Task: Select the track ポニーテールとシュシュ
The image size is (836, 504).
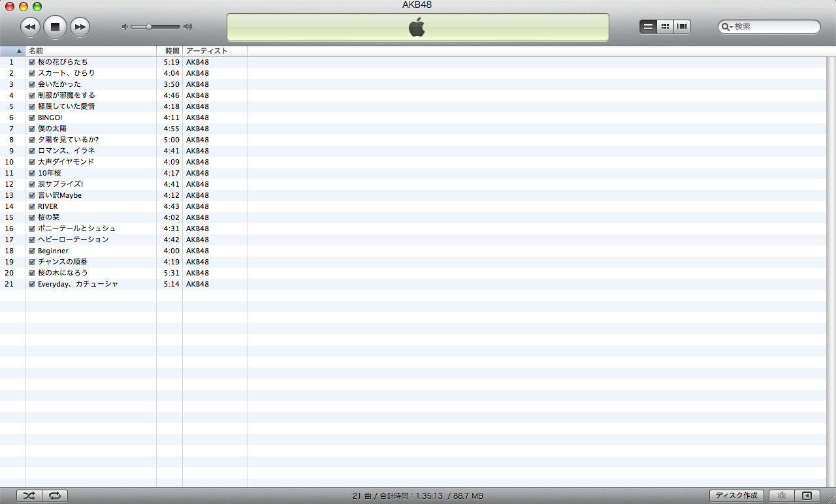Action: tap(76, 228)
